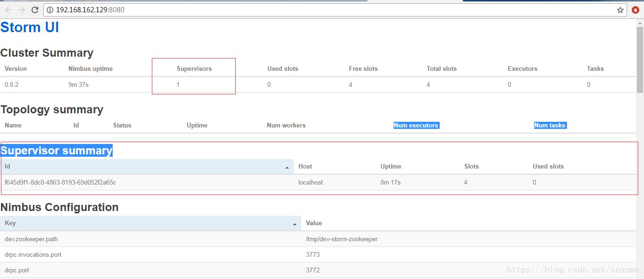Click the value 3773

[x=313, y=255]
